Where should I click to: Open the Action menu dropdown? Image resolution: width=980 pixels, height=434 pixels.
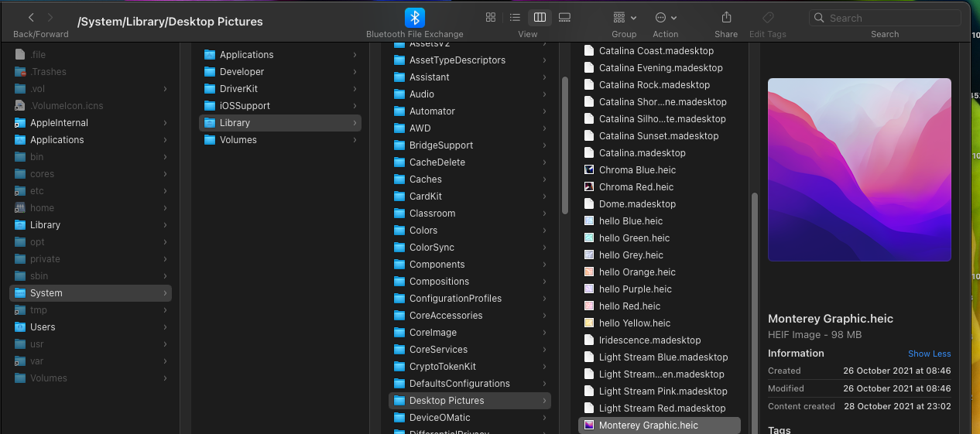666,17
